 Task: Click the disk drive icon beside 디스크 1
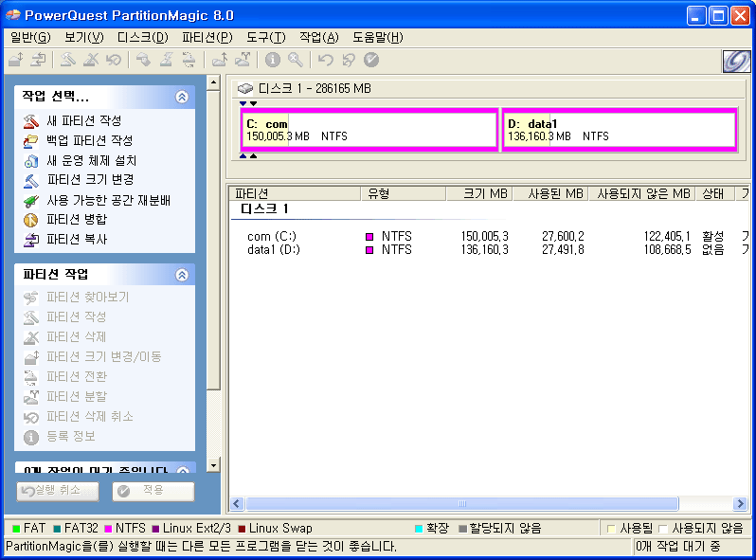tap(245, 88)
